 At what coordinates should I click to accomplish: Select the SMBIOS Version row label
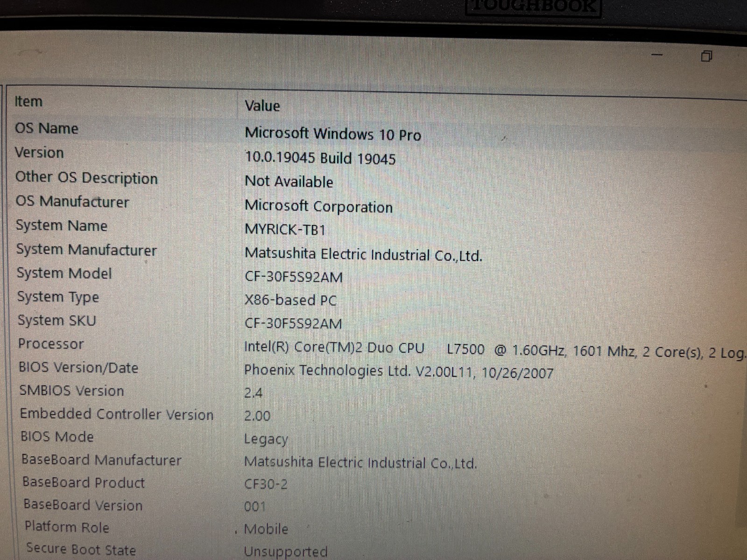tap(72, 391)
